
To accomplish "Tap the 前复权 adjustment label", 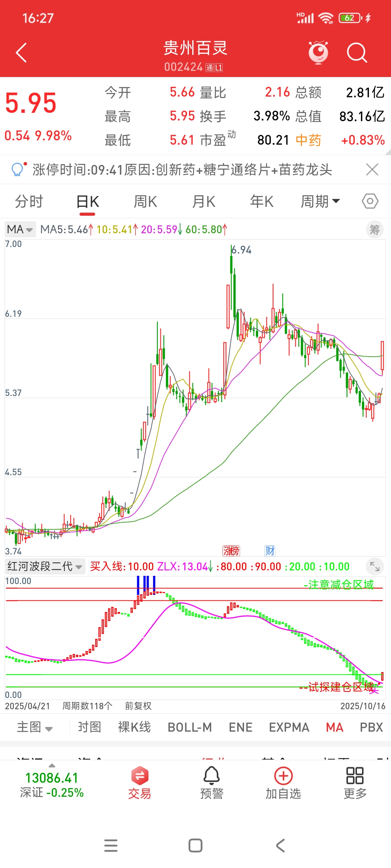I will click(x=138, y=706).
